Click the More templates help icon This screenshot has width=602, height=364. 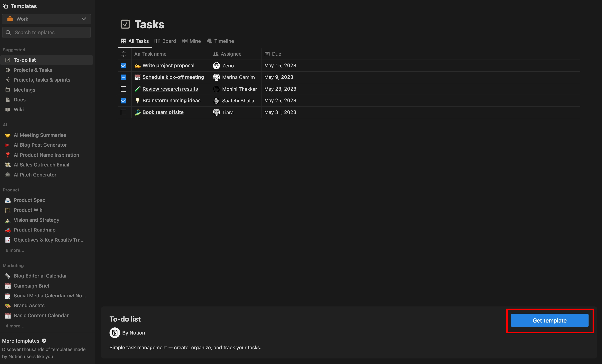coord(44,341)
